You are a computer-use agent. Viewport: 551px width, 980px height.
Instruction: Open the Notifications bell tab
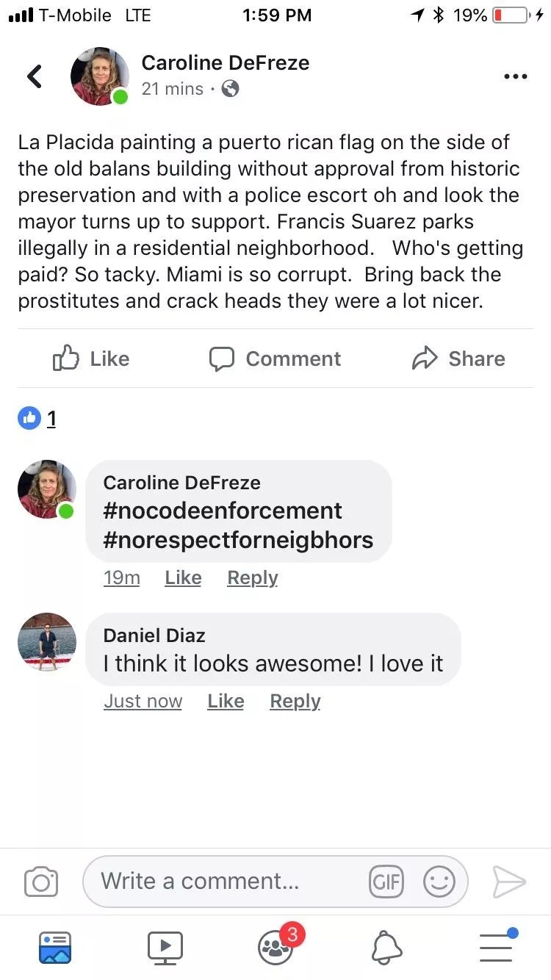(x=386, y=948)
